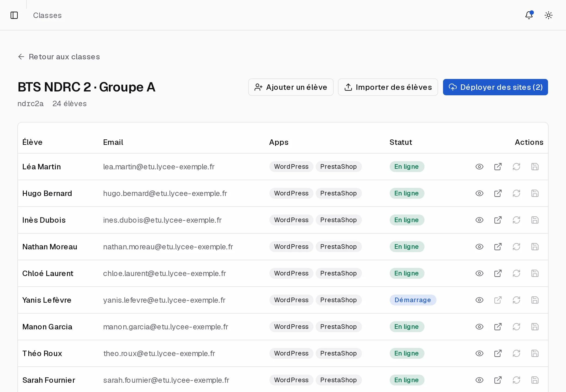Open external link for Chloé Laurent

click(x=498, y=273)
